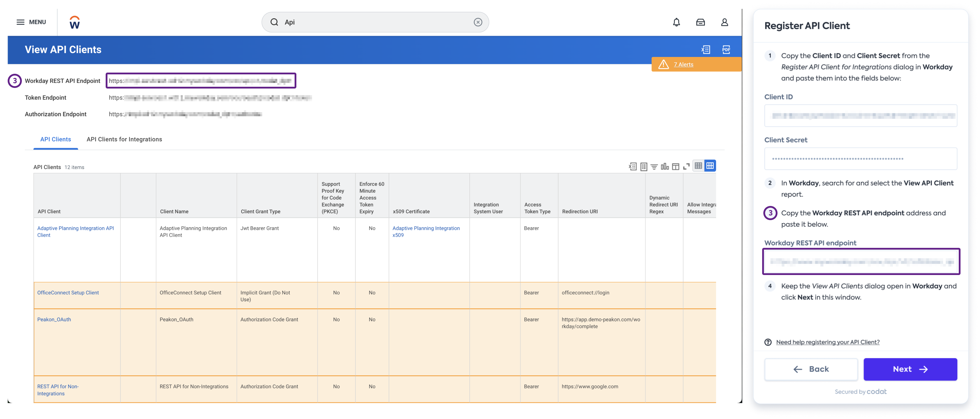This screenshot has width=980, height=419.
Task: Open the Workday inbox
Action: [x=700, y=22]
